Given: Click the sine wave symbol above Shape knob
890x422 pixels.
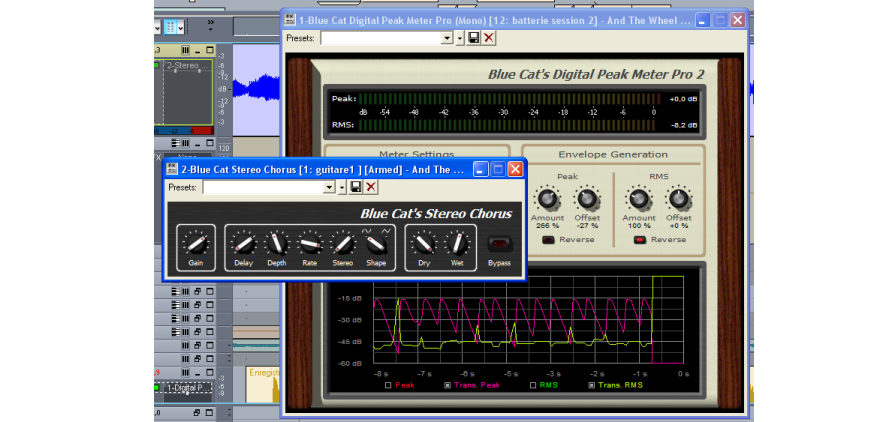Looking at the screenshot, I should [367, 231].
